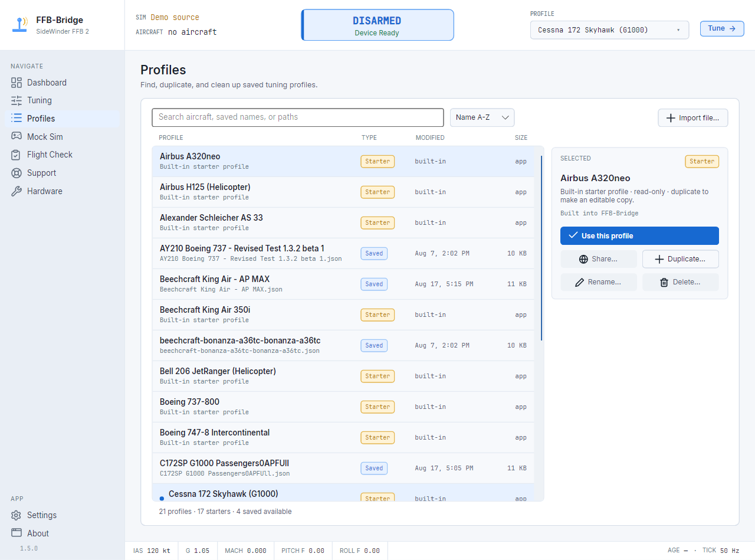Image resolution: width=755 pixels, height=560 pixels.
Task: Open the Dashboard page
Action: tap(62, 83)
